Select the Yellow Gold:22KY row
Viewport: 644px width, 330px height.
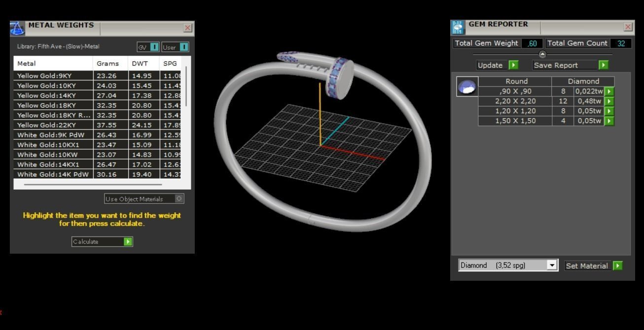(x=98, y=125)
